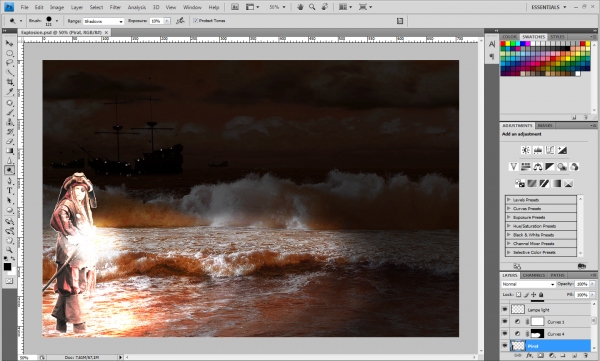Create a new layer button
This screenshot has height=361, width=600.
574,356
